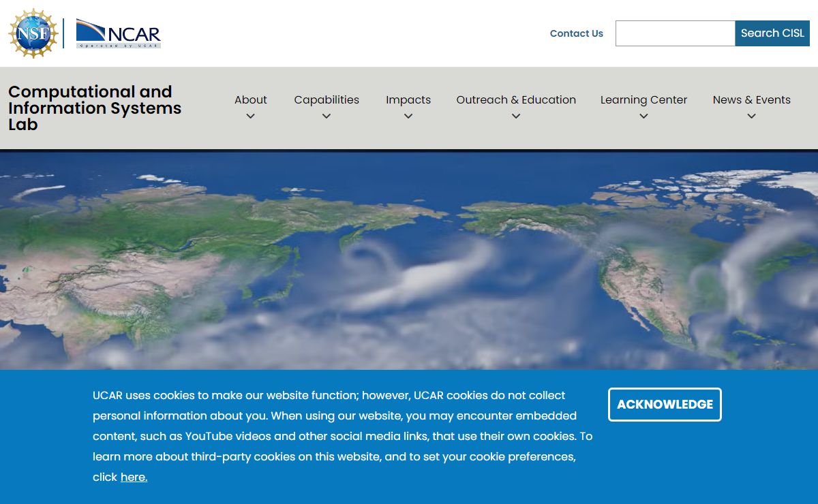Expand the About menu chevron
Viewport: 818px width, 504px height.
tap(251, 116)
